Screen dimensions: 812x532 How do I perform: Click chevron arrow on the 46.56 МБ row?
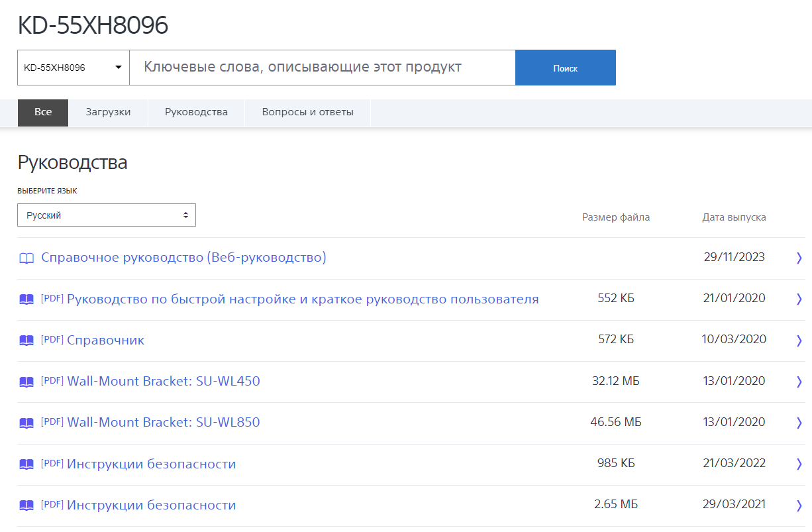coord(799,423)
